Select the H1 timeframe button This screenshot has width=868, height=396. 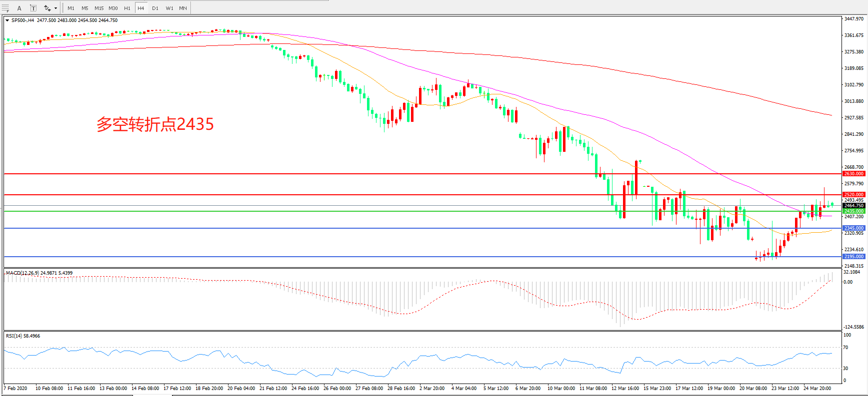click(x=127, y=8)
